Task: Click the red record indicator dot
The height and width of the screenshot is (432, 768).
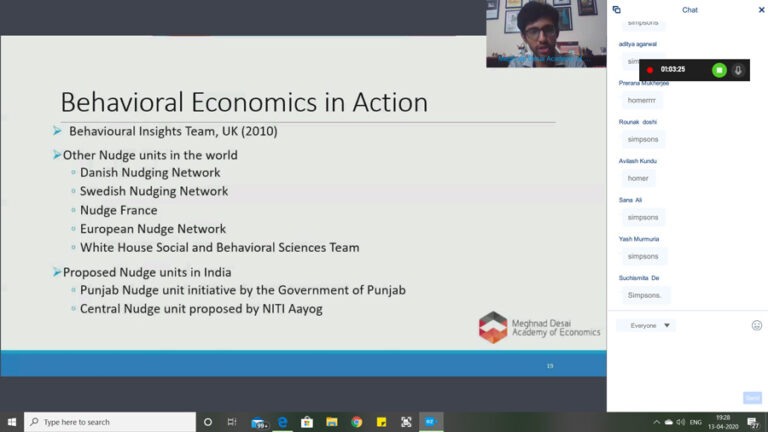Action: pos(650,70)
